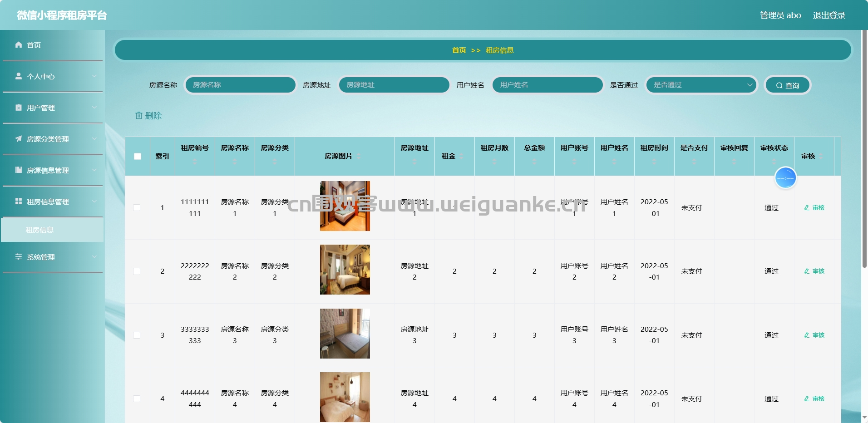This screenshot has width=868, height=423.
Task: Collapse the 租房信息管理 submenu
Action: point(95,202)
